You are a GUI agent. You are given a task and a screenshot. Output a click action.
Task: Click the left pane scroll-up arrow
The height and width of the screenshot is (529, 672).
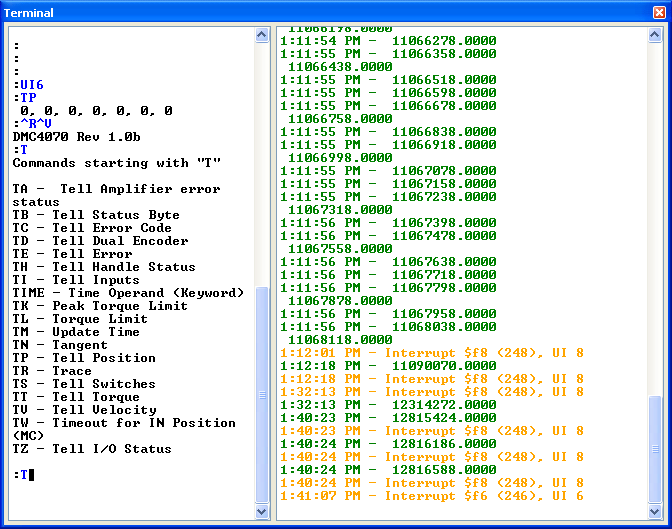tap(262, 36)
